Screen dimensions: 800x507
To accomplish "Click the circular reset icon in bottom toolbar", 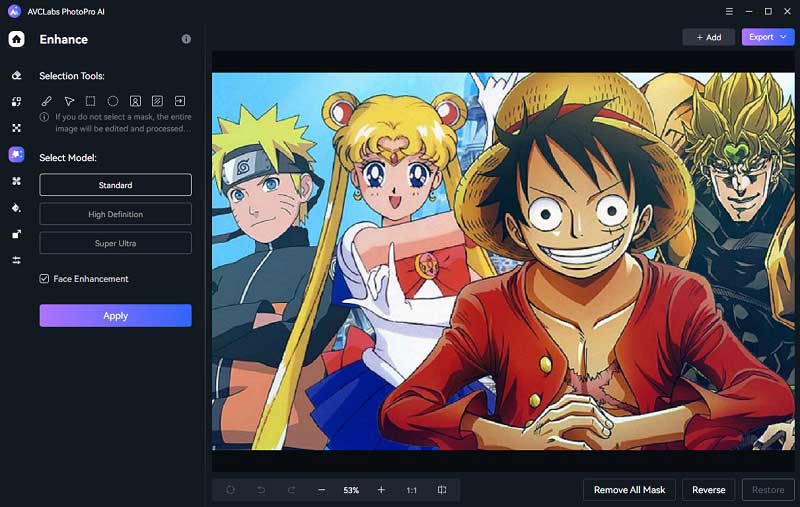I will [x=230, y=490].
